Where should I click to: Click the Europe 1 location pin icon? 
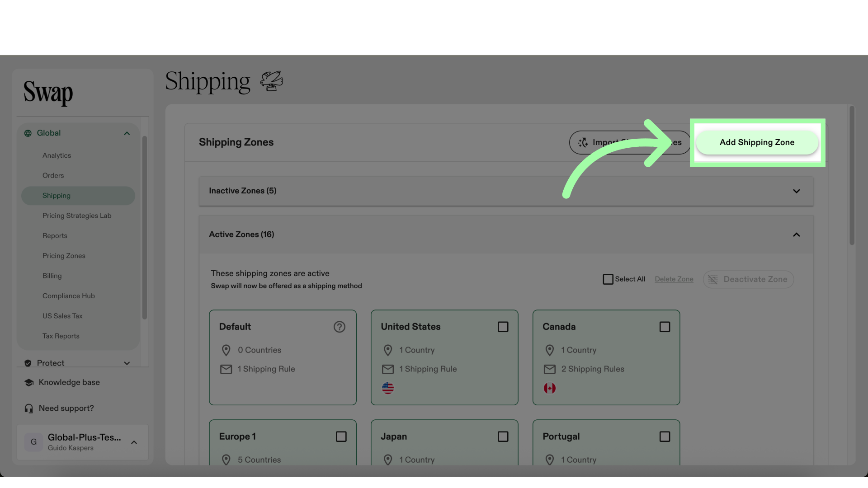pos(226,460)
